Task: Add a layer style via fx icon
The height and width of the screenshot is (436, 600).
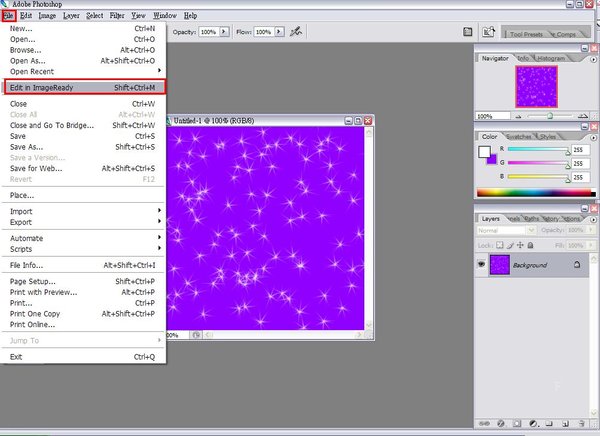Action: [501, 423]
